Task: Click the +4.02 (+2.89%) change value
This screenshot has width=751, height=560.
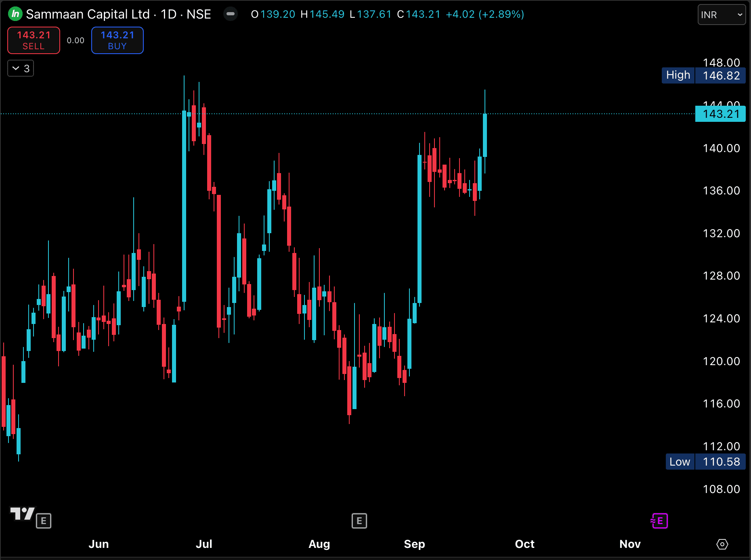Action: (485, 14)
